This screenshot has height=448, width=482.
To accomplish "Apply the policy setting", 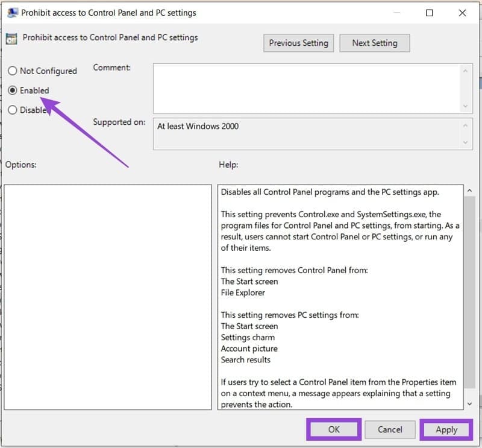I will tap(446, 430).
